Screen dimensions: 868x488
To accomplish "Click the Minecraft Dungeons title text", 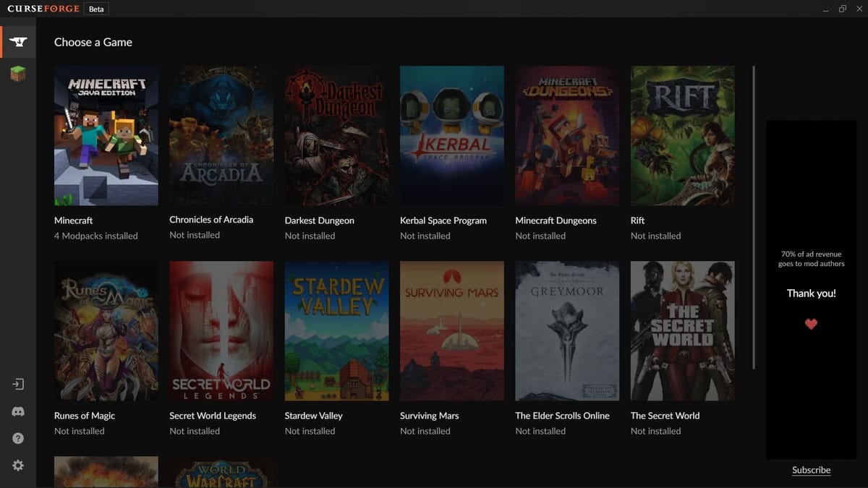I will click(x=556, y=221).
